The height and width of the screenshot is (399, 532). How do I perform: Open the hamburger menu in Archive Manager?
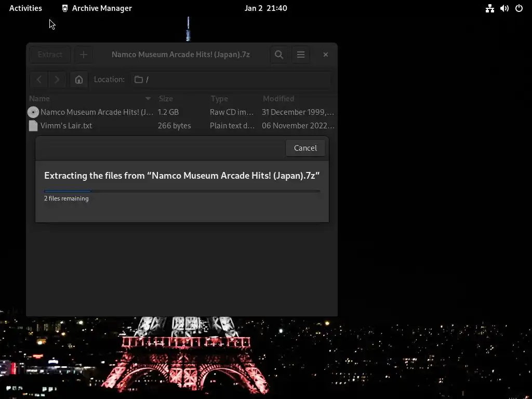coord(301,55)
